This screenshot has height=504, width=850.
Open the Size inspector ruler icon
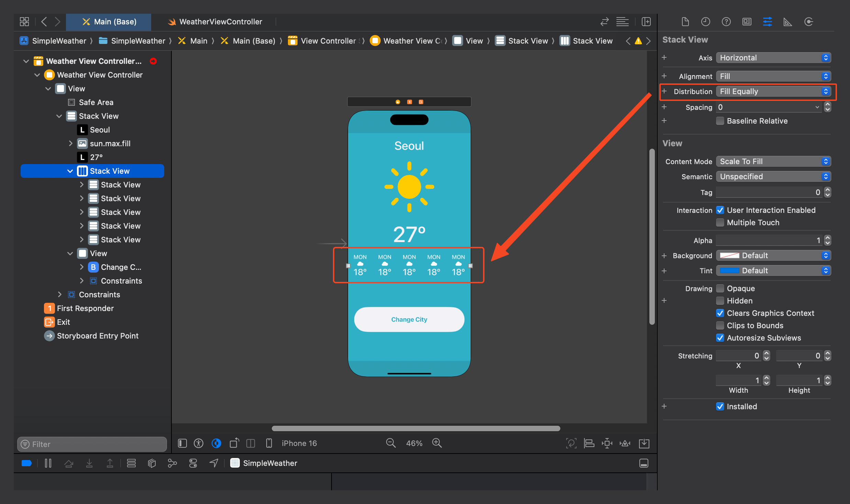pyautogui.click(x=787, y=22)
